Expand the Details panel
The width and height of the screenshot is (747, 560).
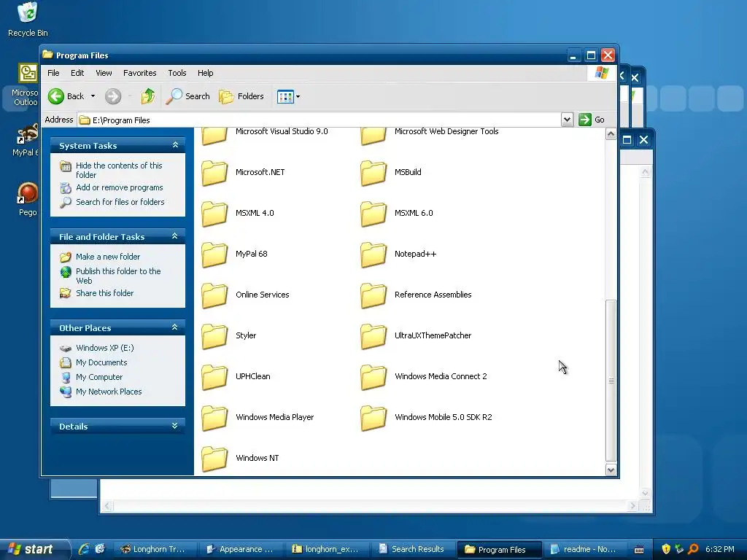(175, 426)
